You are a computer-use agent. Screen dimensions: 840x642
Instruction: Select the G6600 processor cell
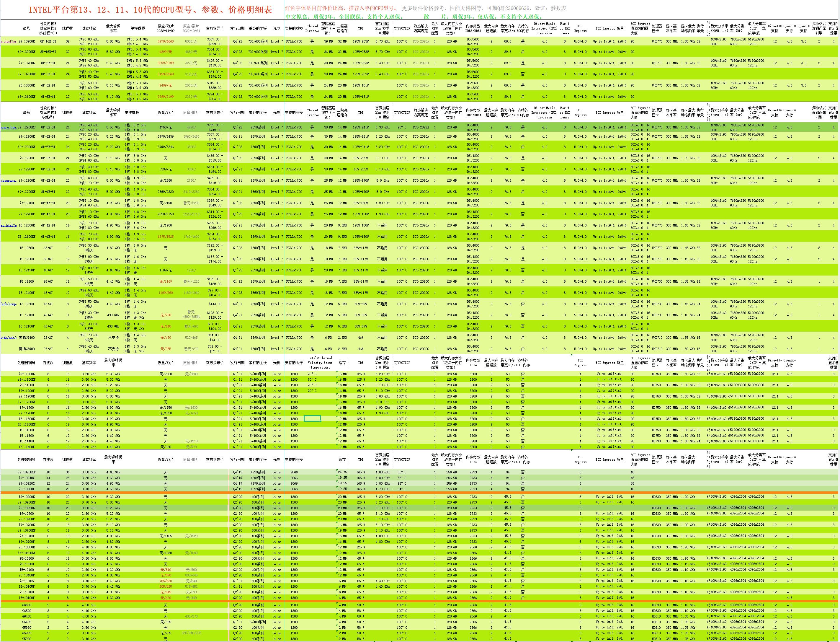[x=27, y=605]
